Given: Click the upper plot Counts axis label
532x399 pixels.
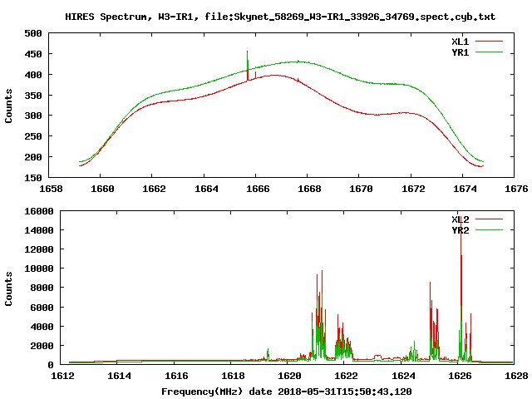Looking at the screenshot, I should pyautogui.click(x=8, y=106).
